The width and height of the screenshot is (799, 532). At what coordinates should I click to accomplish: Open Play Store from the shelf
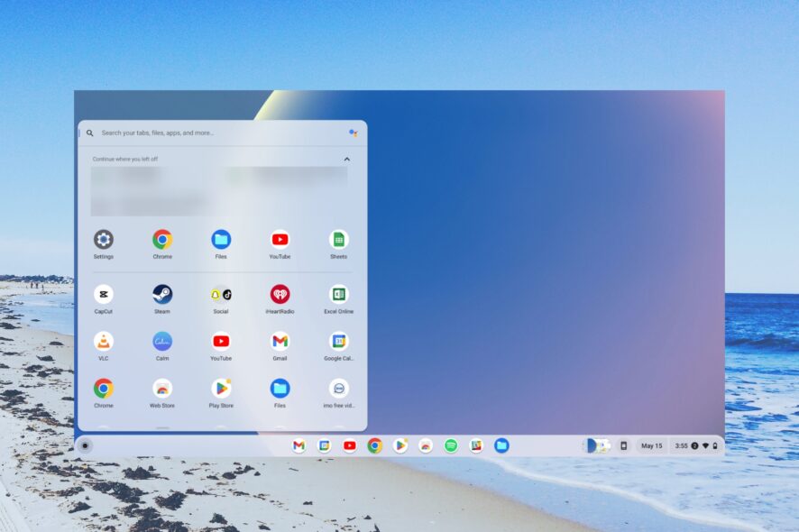tap(400, 445)
